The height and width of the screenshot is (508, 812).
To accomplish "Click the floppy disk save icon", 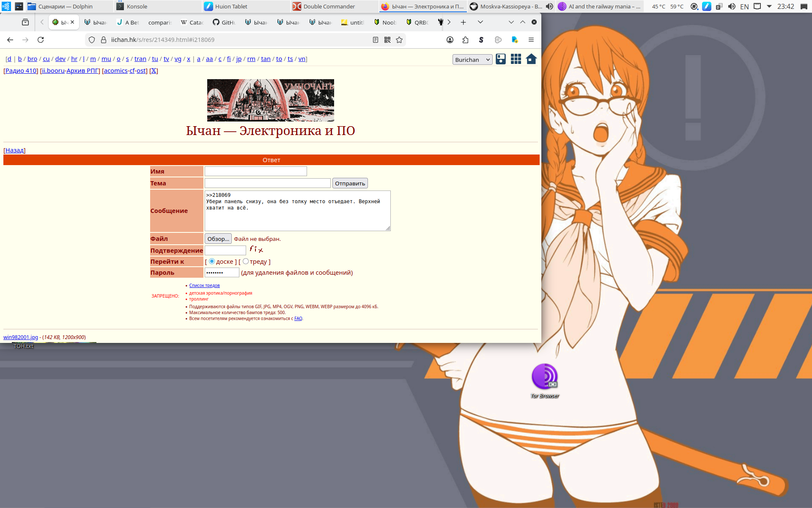I will [501, 59].
